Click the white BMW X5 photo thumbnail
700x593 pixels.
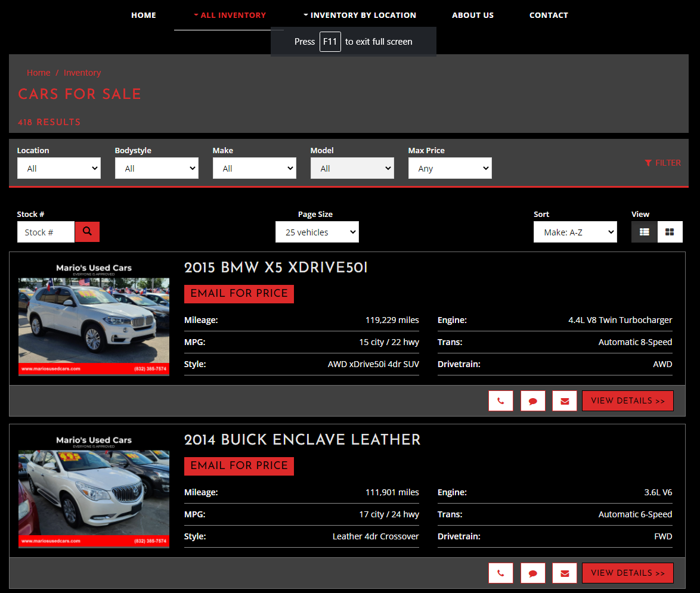94,319
